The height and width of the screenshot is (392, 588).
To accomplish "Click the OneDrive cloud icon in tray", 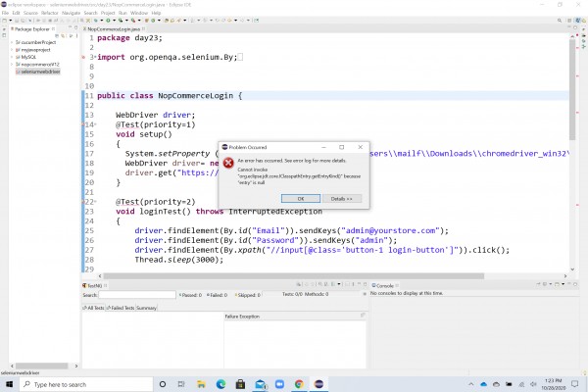I will 484,384.
